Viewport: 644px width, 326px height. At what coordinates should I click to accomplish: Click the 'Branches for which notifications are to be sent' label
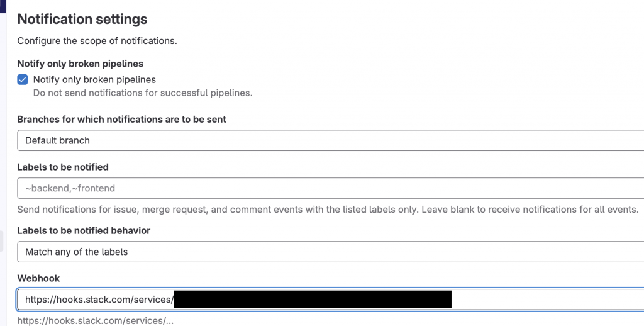121,119
